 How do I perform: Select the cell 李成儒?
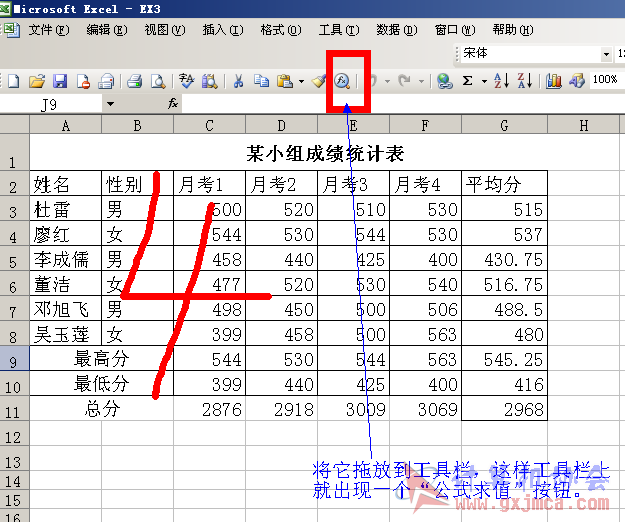point(66,259)
